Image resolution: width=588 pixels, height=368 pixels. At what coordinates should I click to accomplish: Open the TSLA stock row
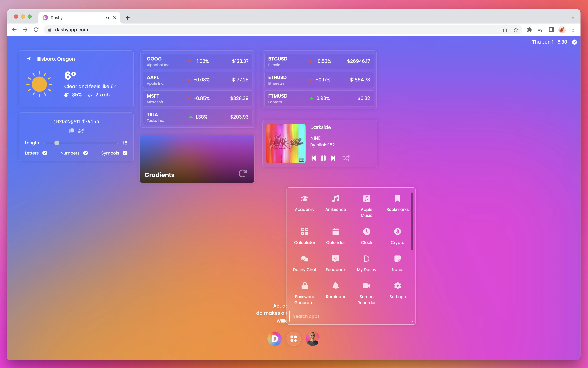click(x=198, y=117)
